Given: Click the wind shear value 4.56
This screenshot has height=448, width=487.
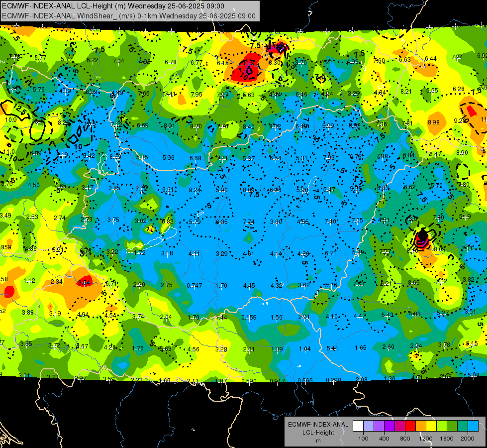Looking at the screenshot, I should [193, 349].
